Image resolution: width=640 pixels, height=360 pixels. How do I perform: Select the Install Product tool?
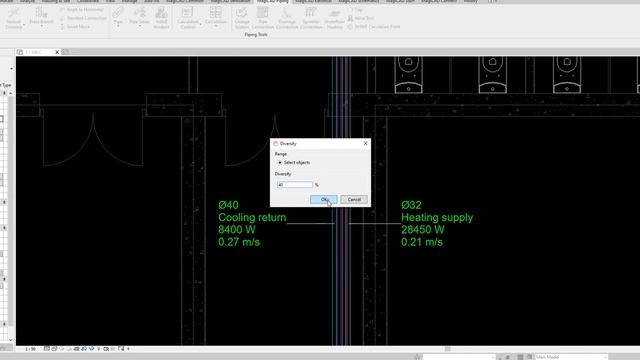[x=161, y=17]
